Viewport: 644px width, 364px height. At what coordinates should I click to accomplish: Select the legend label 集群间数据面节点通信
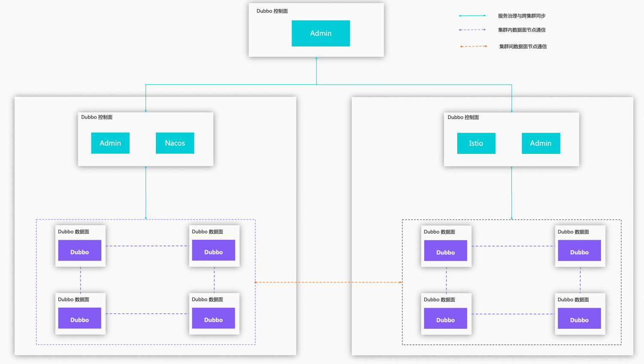523,46
